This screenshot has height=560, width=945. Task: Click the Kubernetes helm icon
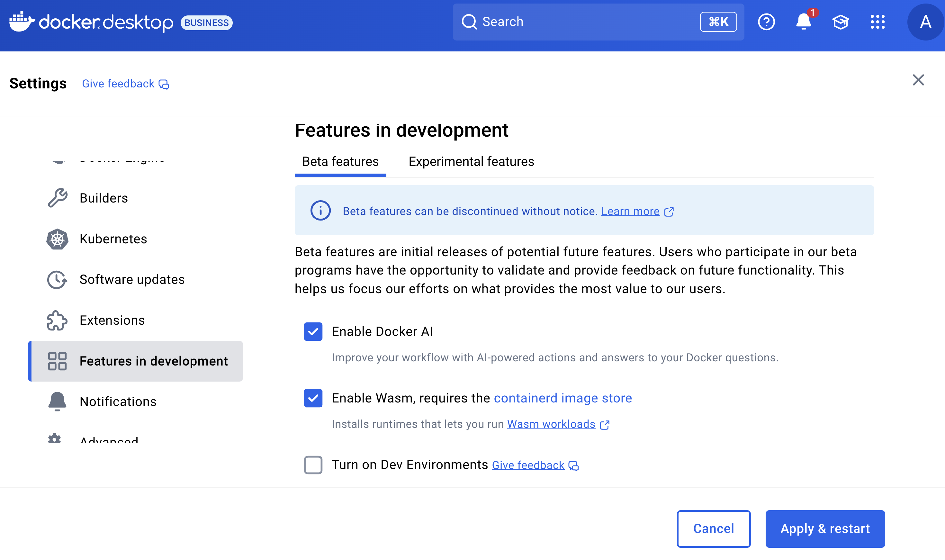[57, 239]
